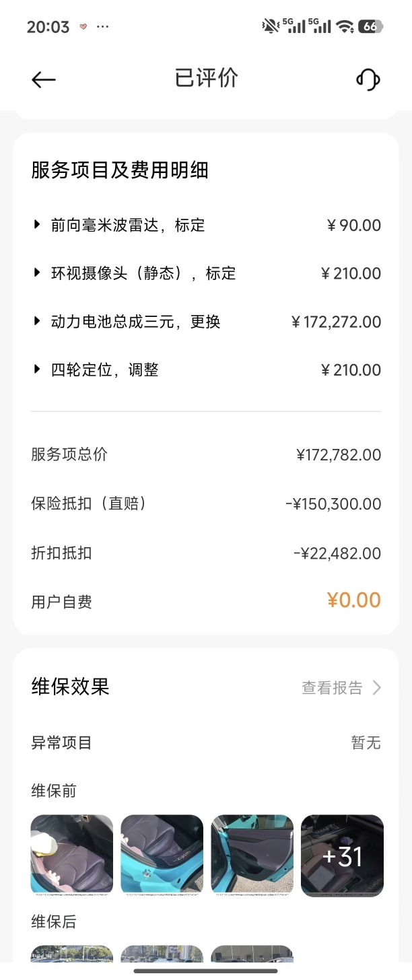Expand the 前向毫米波雷达 标定 item
Screen dimensions: 412x980
38,225
